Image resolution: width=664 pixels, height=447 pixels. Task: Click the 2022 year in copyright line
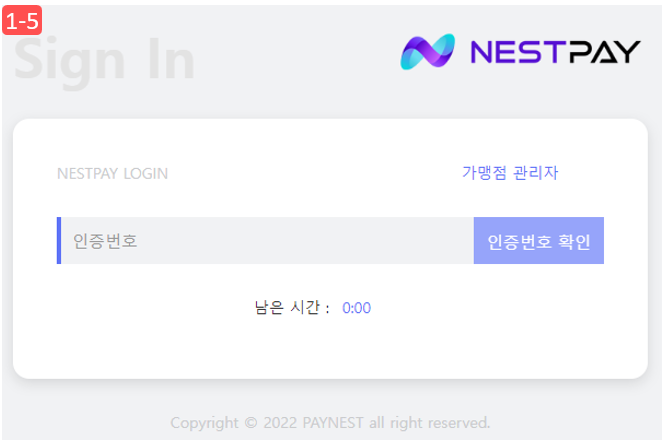click(280, 422)
